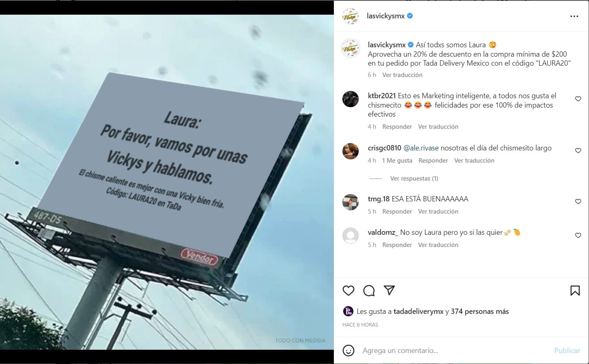Open ktbr2021's profile picture

pyautogui.click(x=351, y=99)
